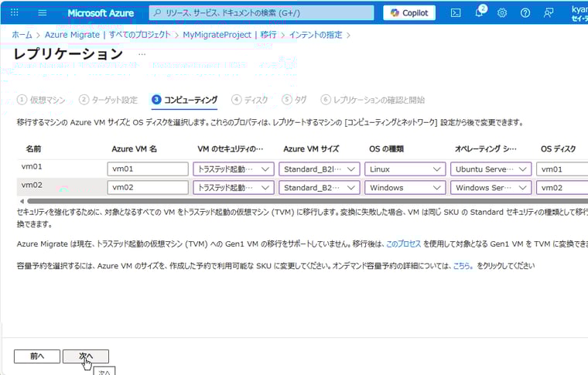Click the 前へ button

point(37,356)
